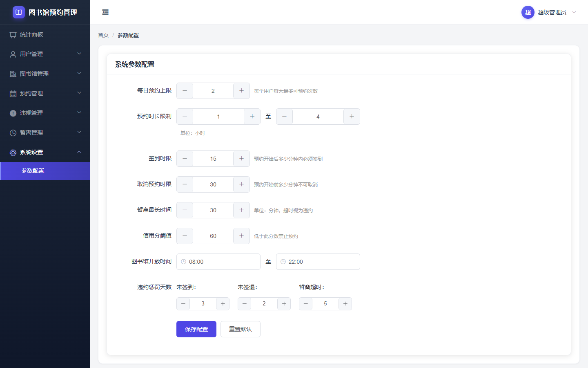Image resolution: width=588 pixels, height=368 pixels.
Task: Increase 每日预约上限 with plus button
Action: 241,91
